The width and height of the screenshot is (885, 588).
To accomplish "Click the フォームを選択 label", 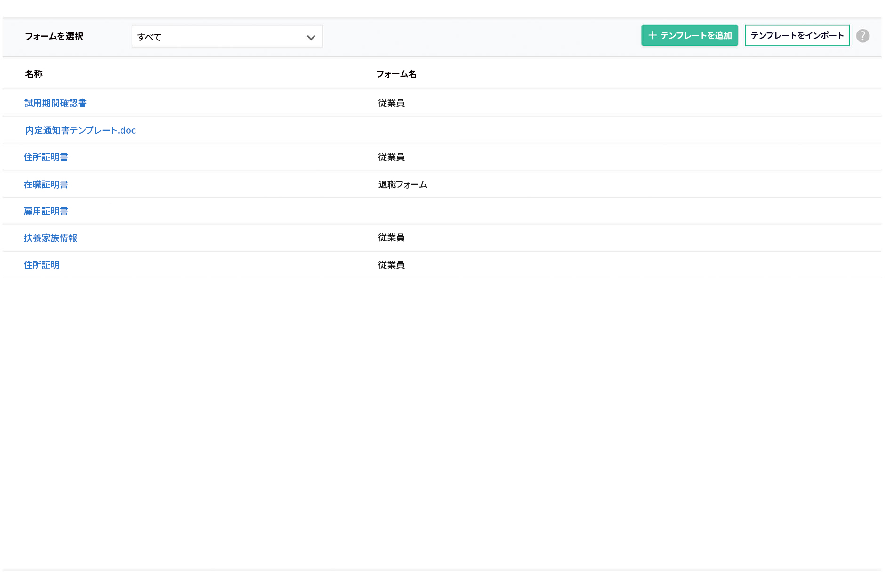I will point(54,36).
